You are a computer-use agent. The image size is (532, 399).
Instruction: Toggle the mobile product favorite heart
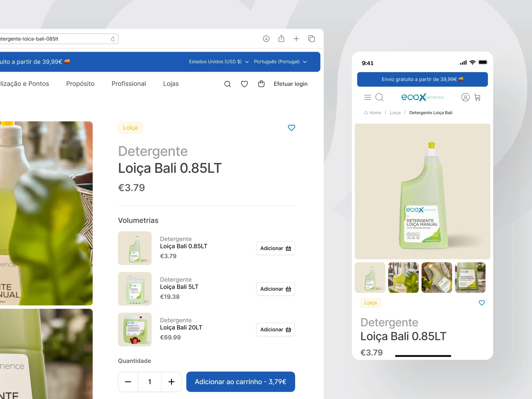point(482,303)
